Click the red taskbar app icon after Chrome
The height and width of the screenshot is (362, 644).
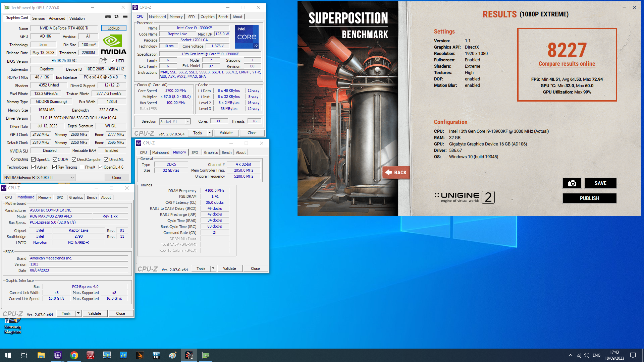91,355
